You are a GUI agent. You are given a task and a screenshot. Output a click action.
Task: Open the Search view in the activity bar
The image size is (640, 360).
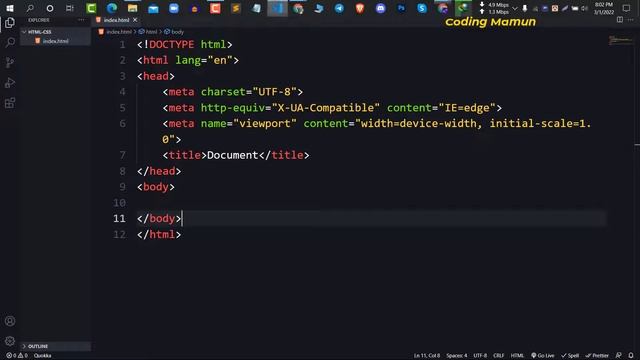tap(10, 42)
